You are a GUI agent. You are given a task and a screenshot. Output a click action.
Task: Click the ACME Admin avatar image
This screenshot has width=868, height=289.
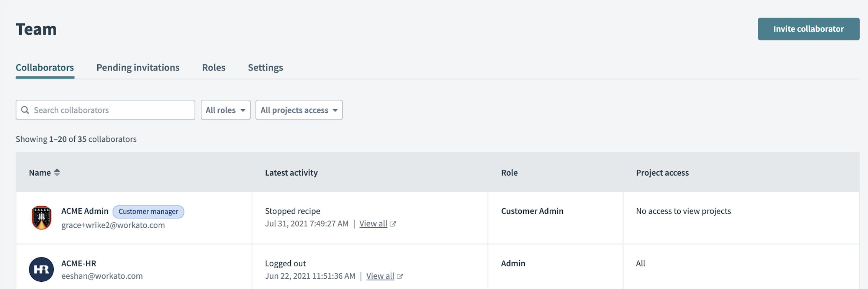tap(41, 217)
